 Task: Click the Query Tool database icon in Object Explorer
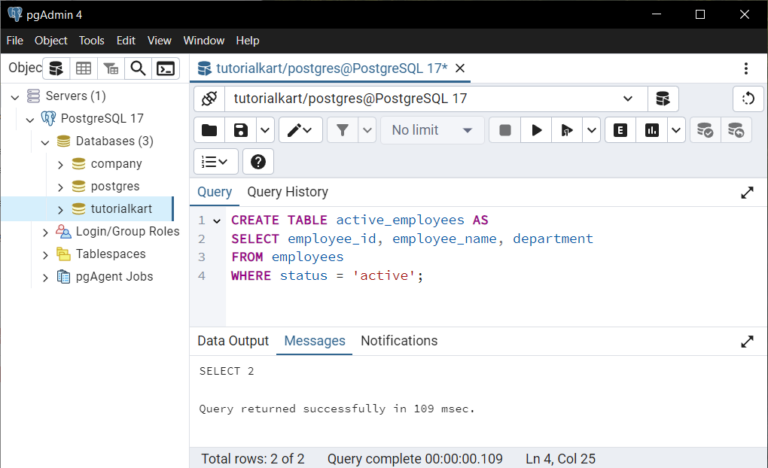pyautogui.click(x=56, y=69)
